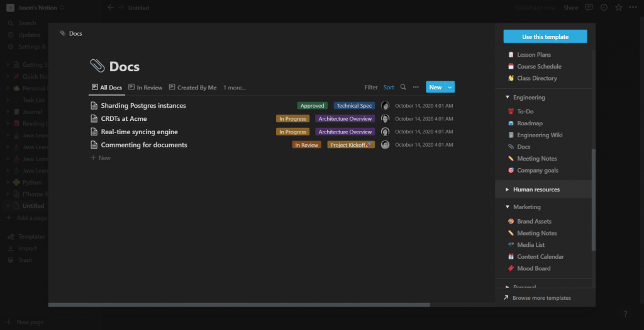Select the Brand Assets template
Screen dimensions: 644x330
[534, 222]
